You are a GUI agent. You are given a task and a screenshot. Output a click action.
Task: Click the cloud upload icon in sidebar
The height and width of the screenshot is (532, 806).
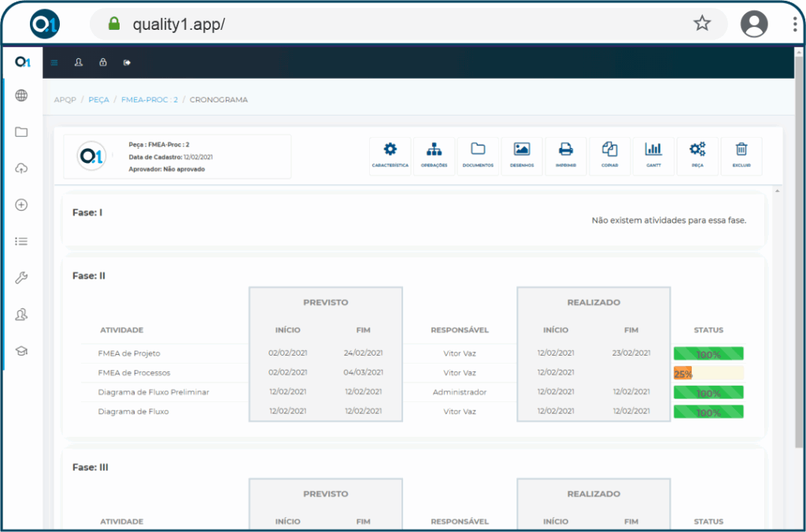21,168
